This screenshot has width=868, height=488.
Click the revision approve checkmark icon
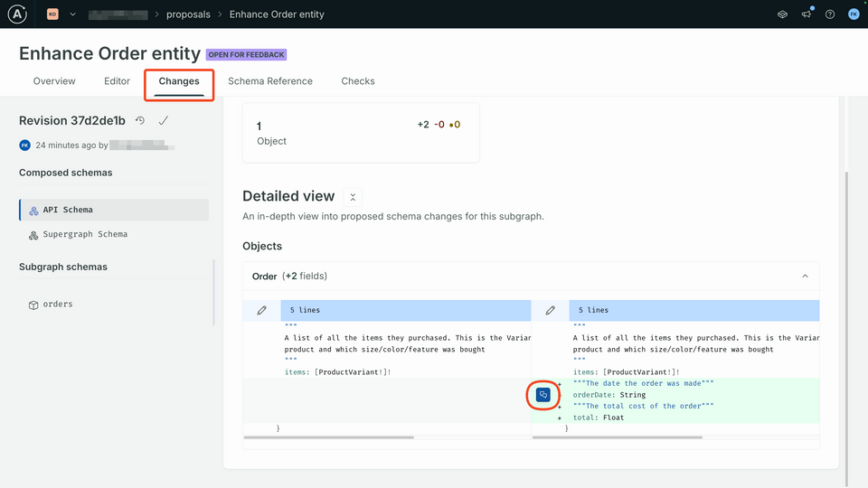[x=164, y=120]
